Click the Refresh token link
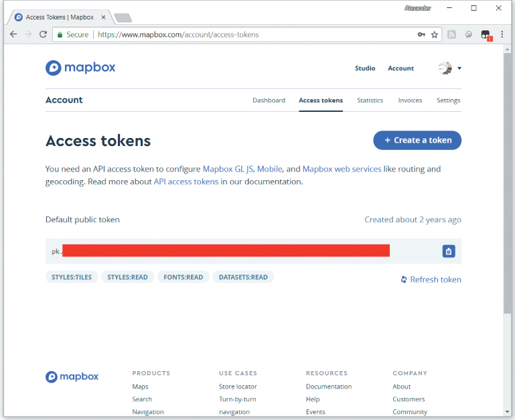This screenshot has height=420, width=515. point(431,279)
